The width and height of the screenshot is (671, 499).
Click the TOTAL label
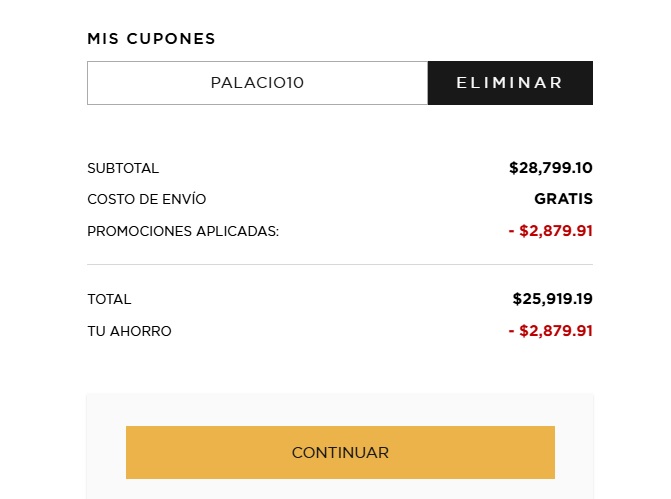pyautogui.click(x=109, y=299)
